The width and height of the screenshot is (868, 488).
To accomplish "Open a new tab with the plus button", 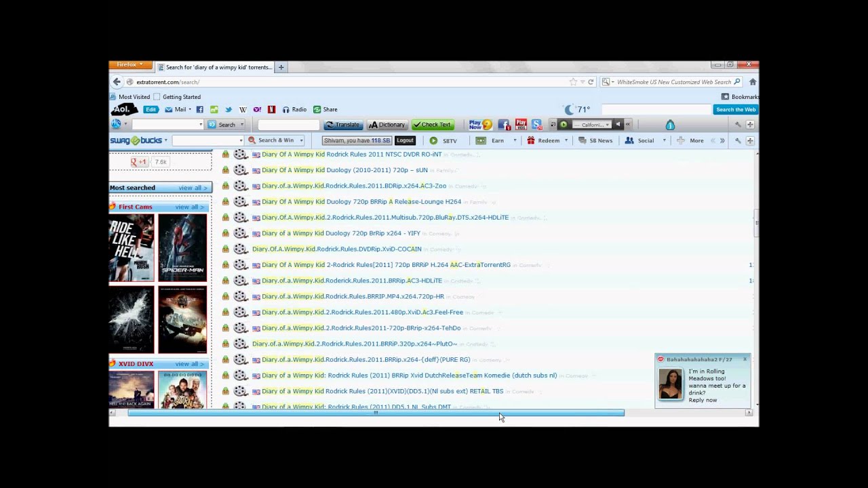I will click(281, 67).
